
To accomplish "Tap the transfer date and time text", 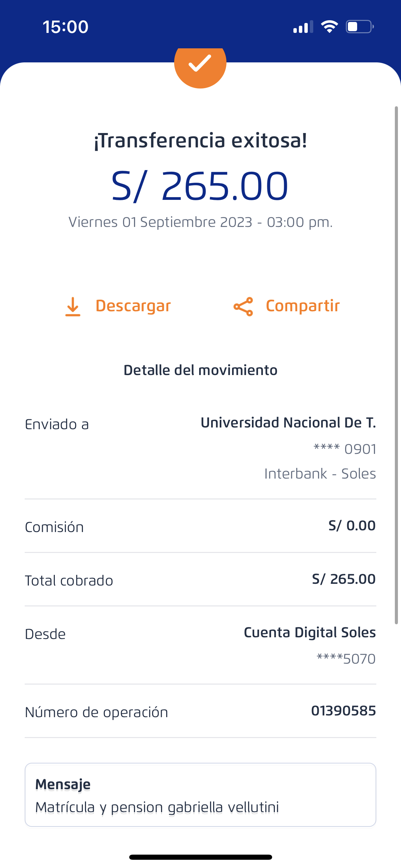I will click(x=200, y=222).
